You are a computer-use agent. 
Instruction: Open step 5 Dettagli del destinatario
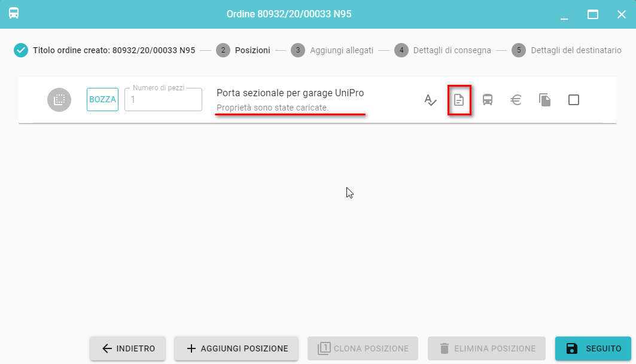(567, 50)
